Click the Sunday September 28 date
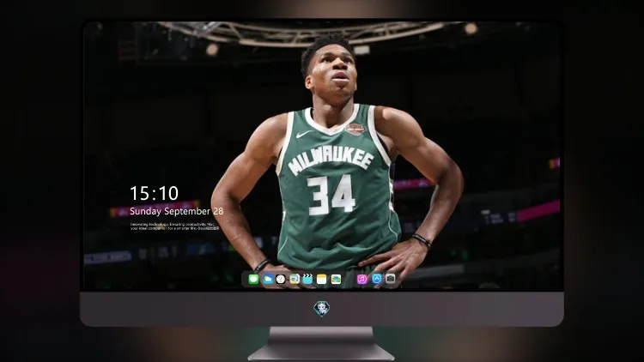 point(176,211)
